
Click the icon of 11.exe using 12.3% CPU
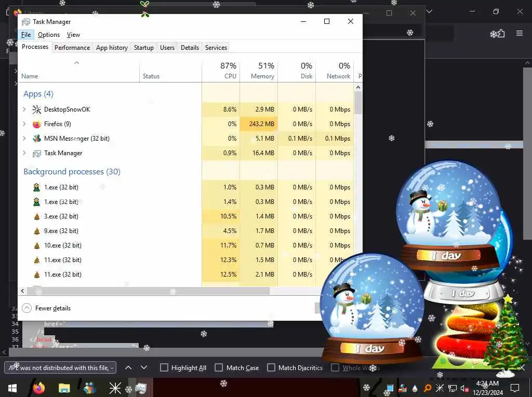[37, 261]
